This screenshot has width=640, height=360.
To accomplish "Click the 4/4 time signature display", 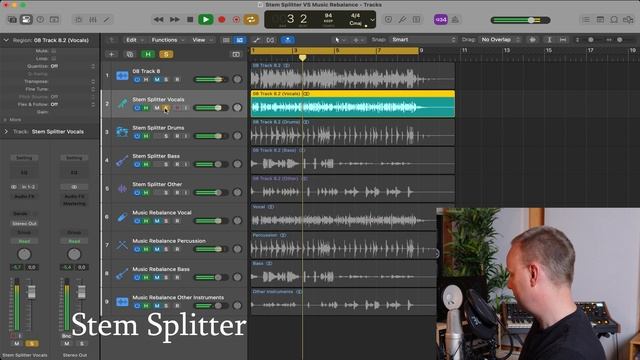I will (x=356, y=16).
